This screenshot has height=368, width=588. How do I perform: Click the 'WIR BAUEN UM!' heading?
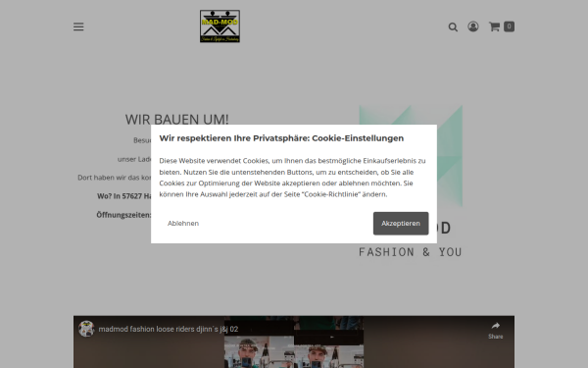pos(177,120)
